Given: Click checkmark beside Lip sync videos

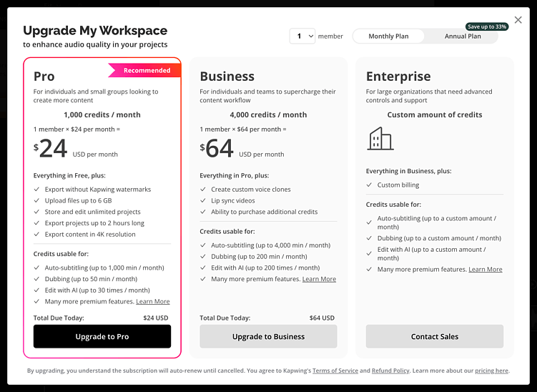Looking at the screenshot, I should point(203,200).
